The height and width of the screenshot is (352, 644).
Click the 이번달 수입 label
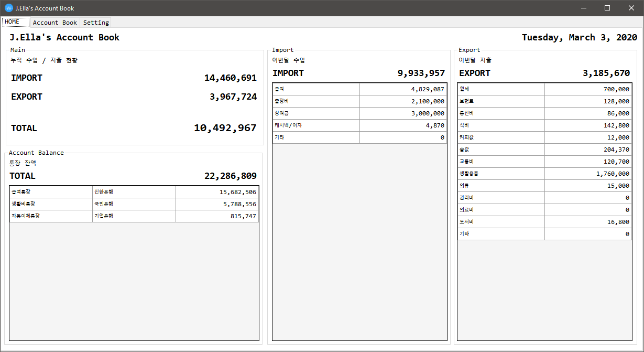pyautogui.click(x=289, y=60)
